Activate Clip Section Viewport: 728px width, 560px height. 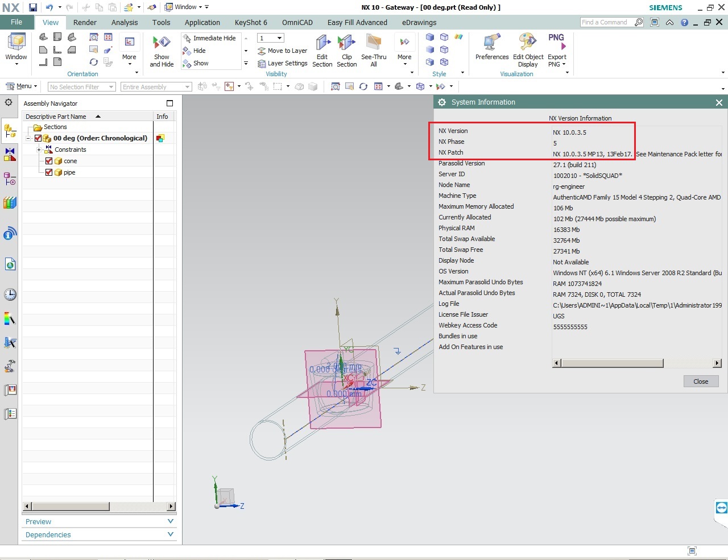[347, 51]
